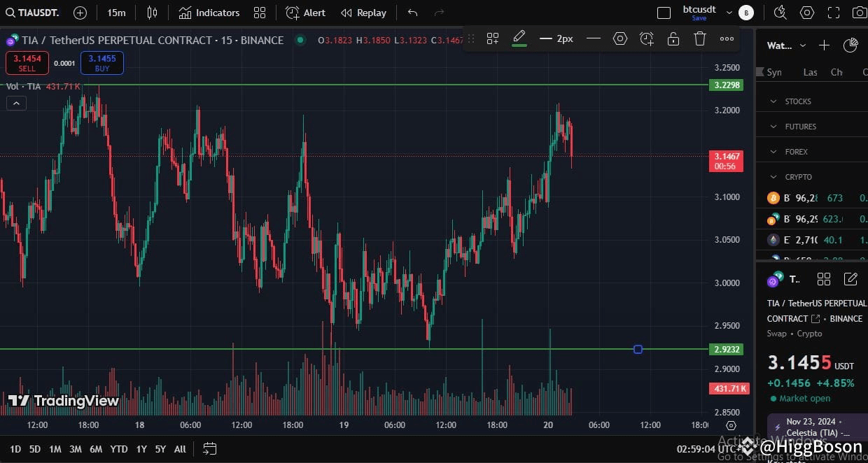868x463 pixels.
Task: Create a new price Alert
Action: 305,13
